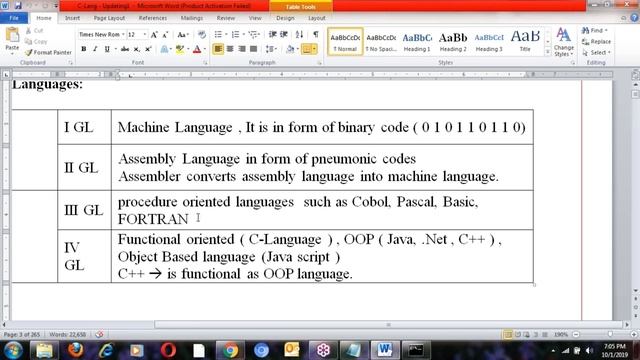
Task: Click the Text Highlight Color button
Action: pyautogui.click(x=180, y=49)
